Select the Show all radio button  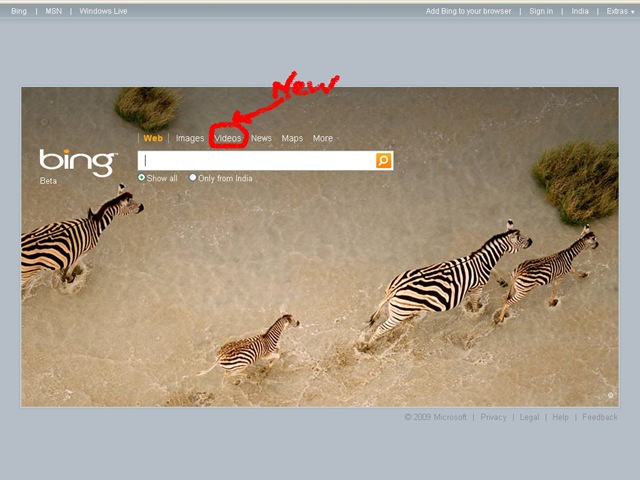pos(142,178)
